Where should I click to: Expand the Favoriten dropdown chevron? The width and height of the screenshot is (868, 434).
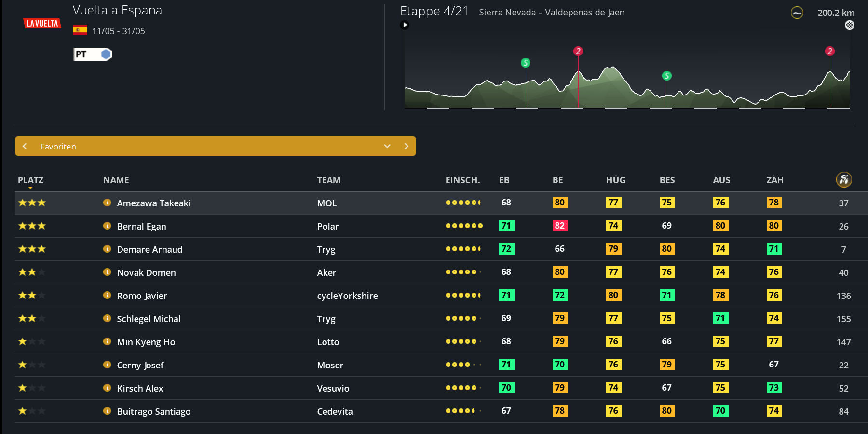pos(387,146)
